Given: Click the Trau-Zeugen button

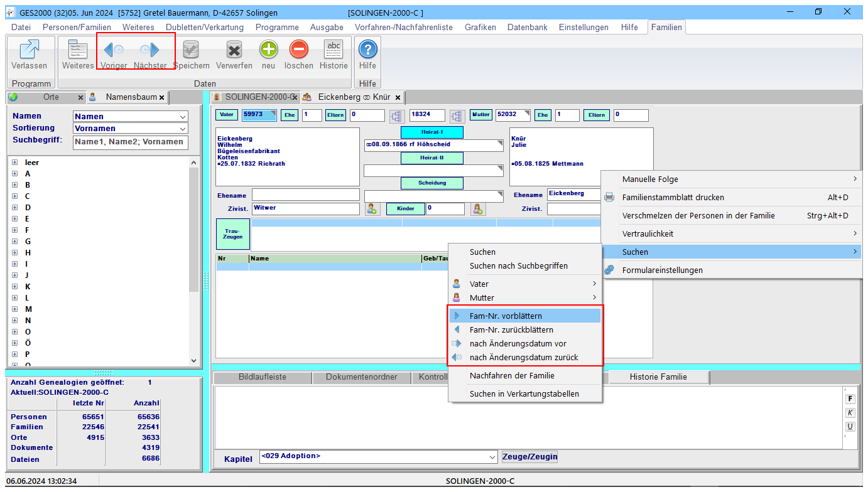Looking at the screenshot, I should tap(233, 234).
